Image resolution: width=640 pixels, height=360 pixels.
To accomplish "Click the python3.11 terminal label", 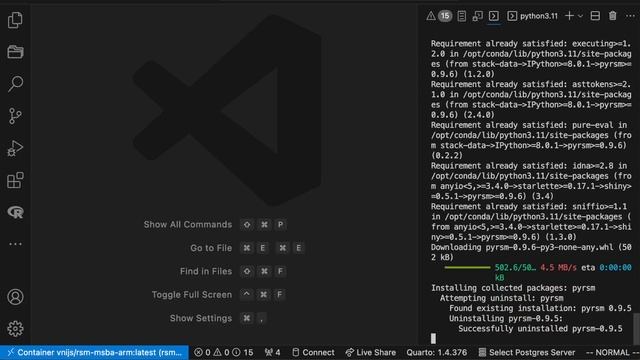I will point(532,16).
